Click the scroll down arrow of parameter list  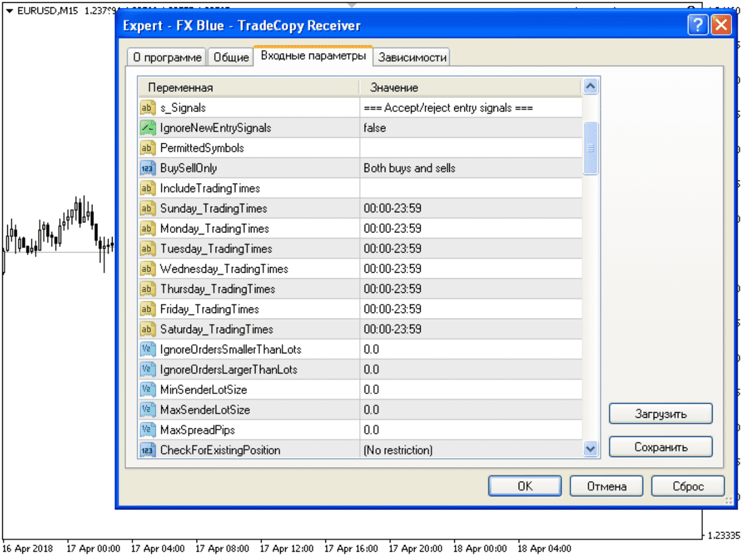pos(590,449)
